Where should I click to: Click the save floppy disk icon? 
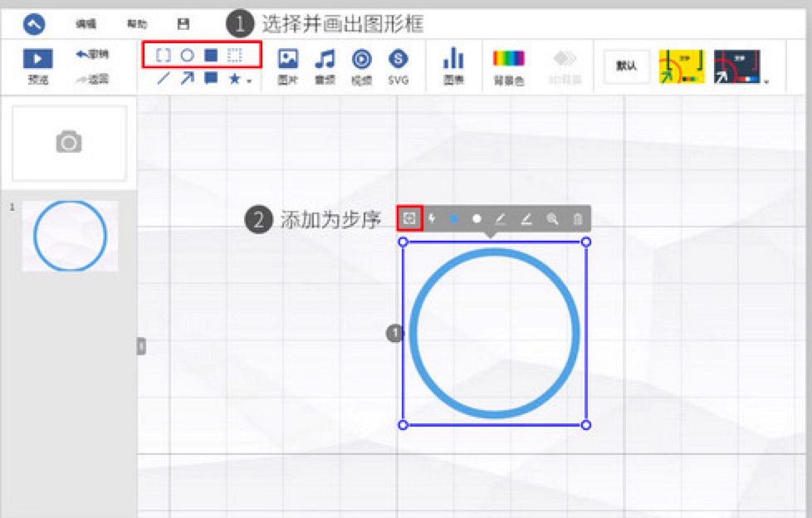183,24
